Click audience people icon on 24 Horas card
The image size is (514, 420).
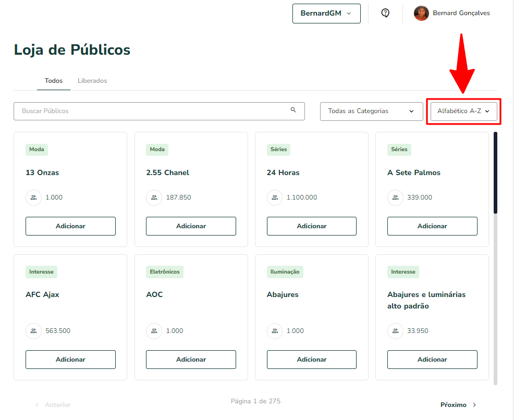pos(275,197)
